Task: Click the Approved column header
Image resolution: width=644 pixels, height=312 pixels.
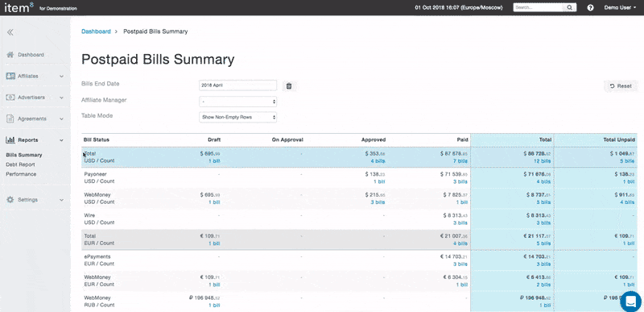Action: 374,139
